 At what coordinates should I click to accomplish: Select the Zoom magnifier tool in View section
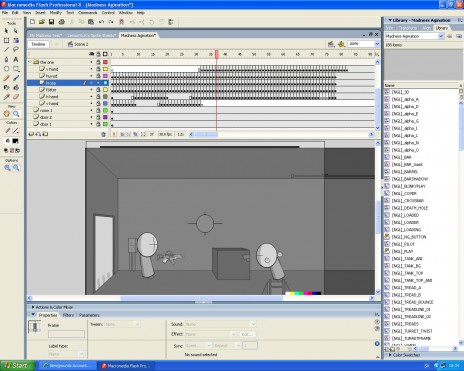16,114
